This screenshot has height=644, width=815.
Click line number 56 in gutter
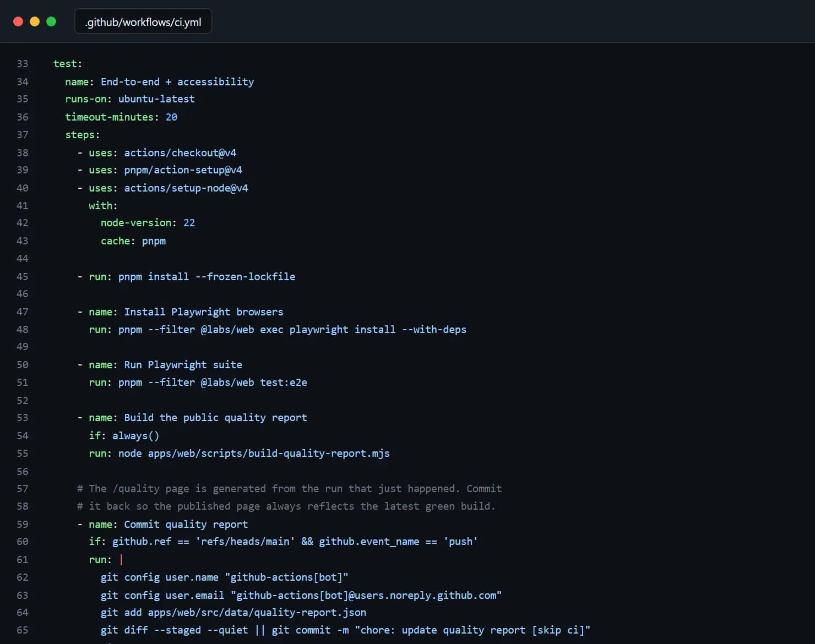(x=23, y=471)
